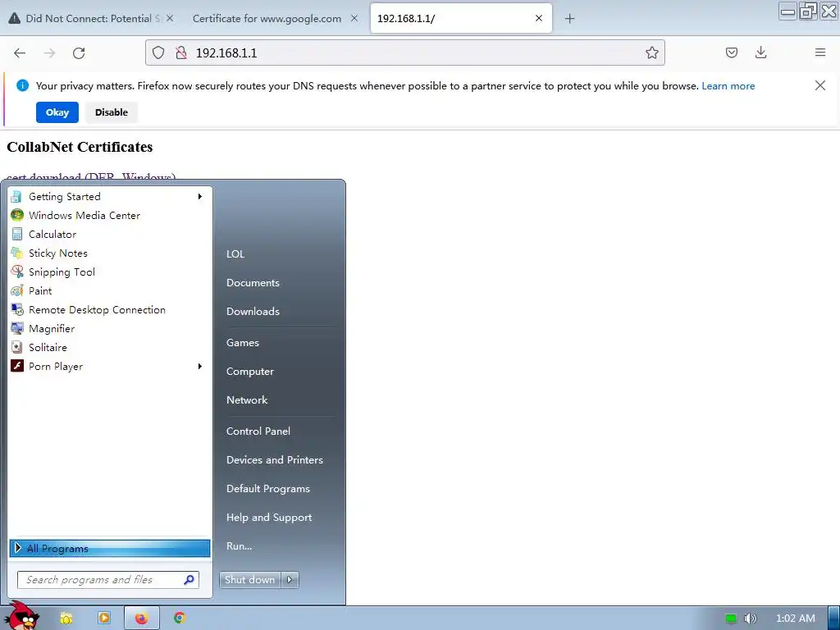Open Network from Start menu

point(247,400)
